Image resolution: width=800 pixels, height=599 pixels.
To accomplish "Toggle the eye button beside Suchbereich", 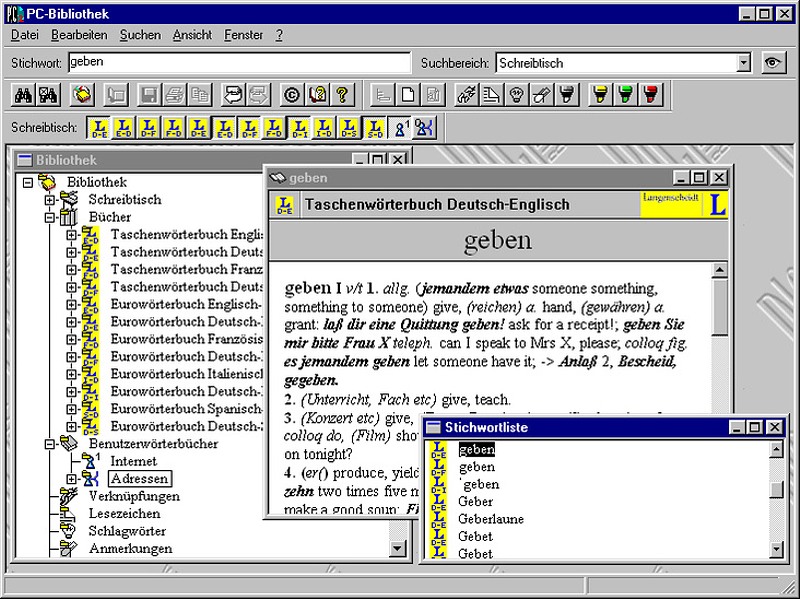I will pyautogui.click(x=773, y=63).
